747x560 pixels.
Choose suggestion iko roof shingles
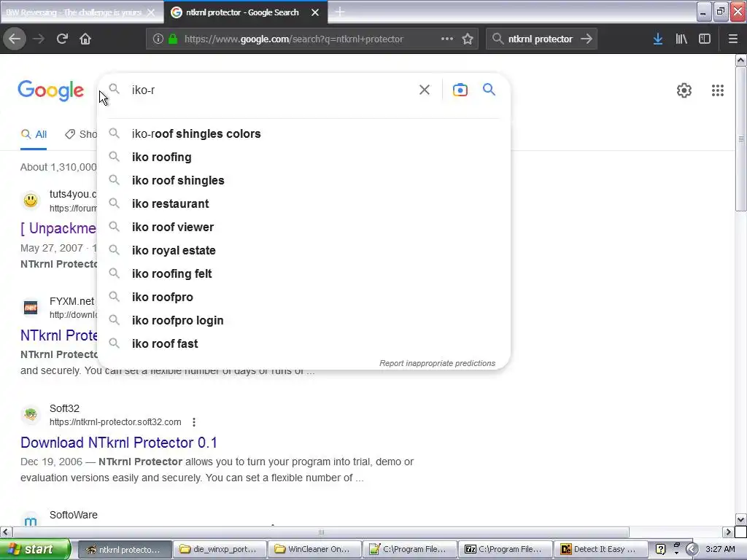coord(303,181)
